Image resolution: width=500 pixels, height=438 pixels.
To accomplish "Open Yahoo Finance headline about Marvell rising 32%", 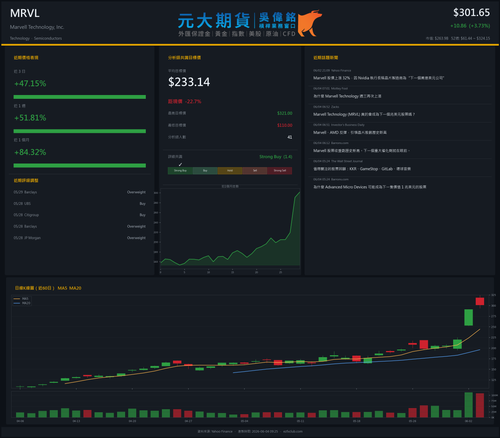I will 378,78.
